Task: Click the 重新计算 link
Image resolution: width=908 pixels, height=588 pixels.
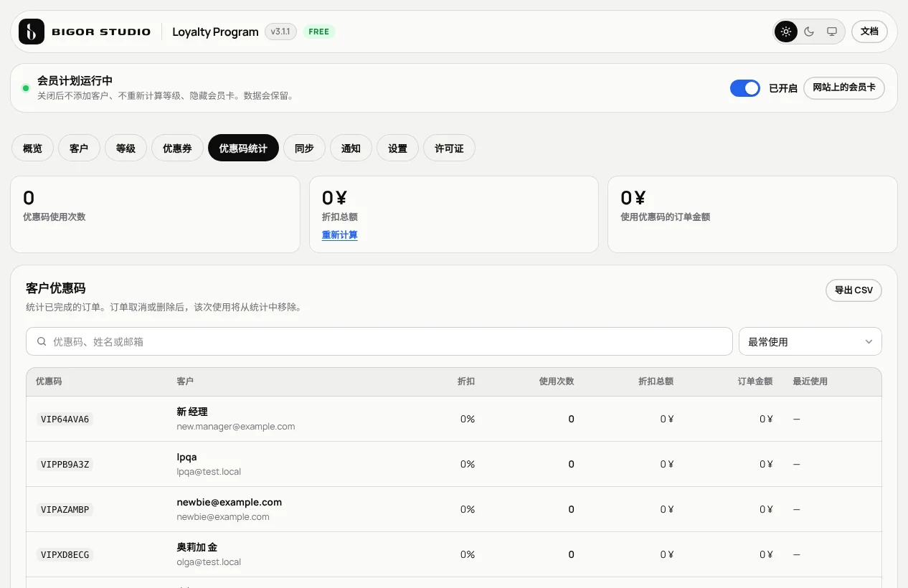Action: coord(340,235)
